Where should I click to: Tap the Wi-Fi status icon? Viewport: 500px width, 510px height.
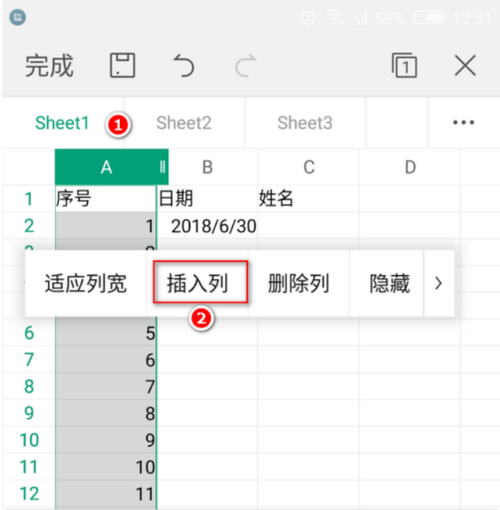335,17
